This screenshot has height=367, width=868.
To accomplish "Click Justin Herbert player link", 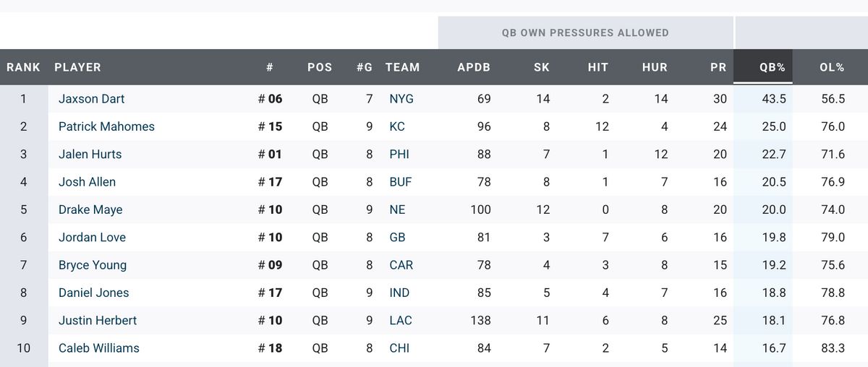I will coord(98,320).
